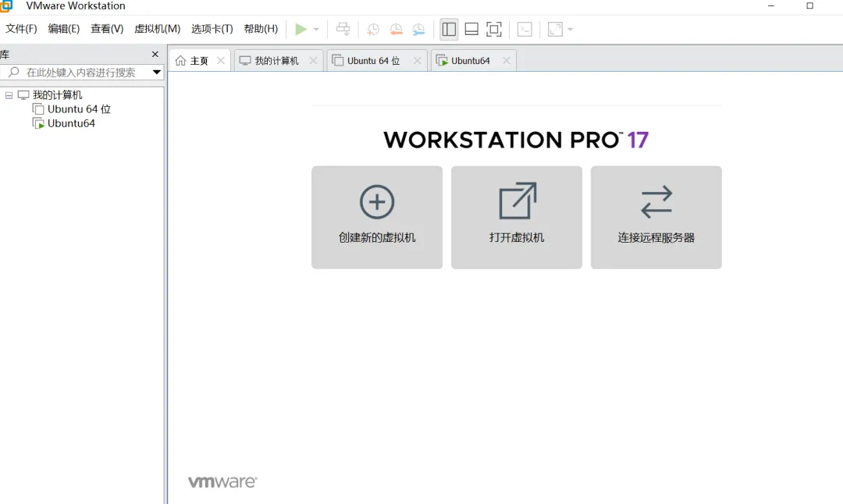This screenshot has height=504, width=843.
Task: Close the 我的计算机 tab
Action: pyautogui.click(x=313, y=61)
